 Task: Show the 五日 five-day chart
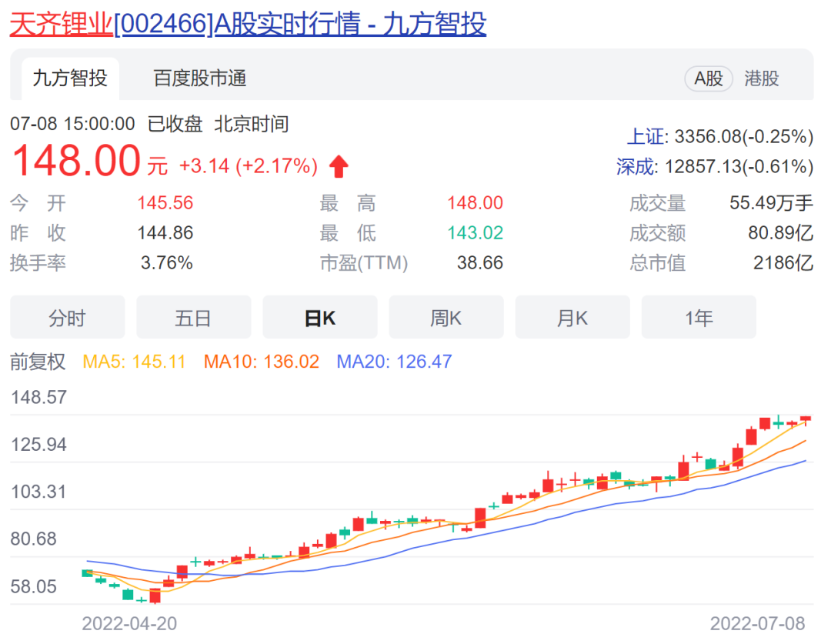193,318
